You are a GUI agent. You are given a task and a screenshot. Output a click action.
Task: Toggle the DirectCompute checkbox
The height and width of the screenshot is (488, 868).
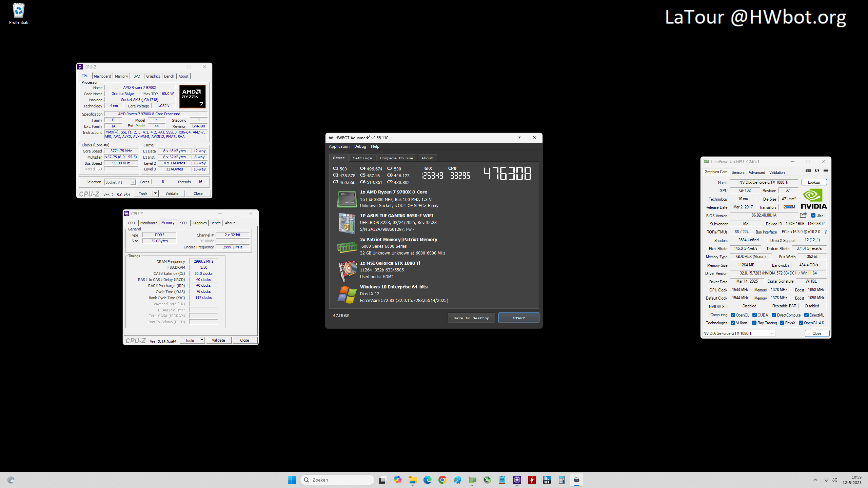(774, 315)
